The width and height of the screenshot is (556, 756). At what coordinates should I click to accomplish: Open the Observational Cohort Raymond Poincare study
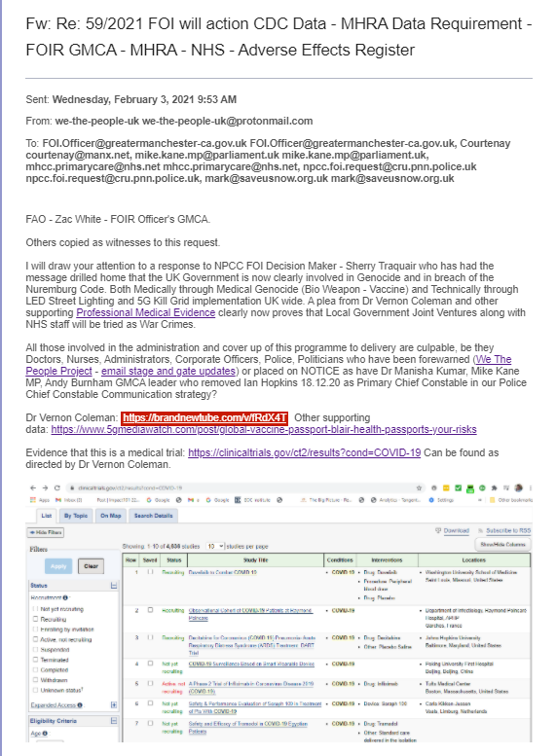tap(250, 614)
